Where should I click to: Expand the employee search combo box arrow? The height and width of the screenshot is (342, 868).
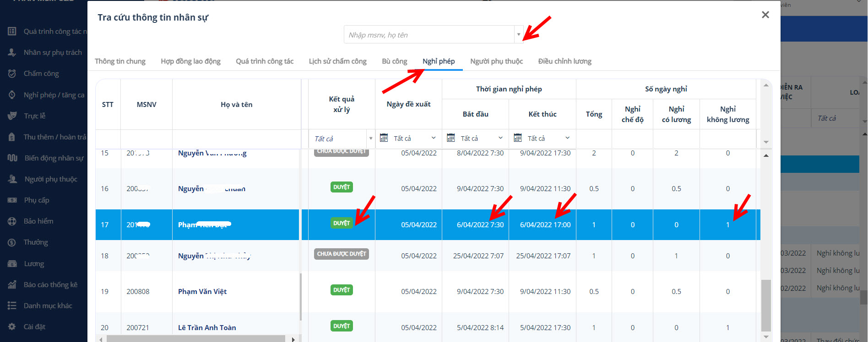518,35
